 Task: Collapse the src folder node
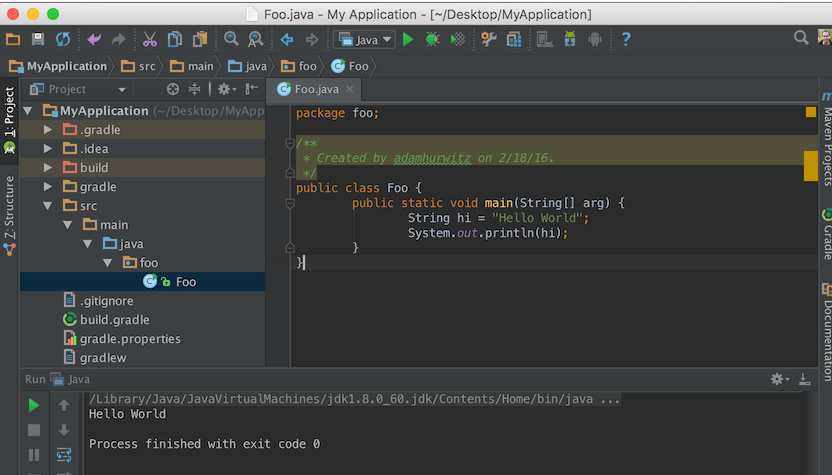tap(46, 206)
